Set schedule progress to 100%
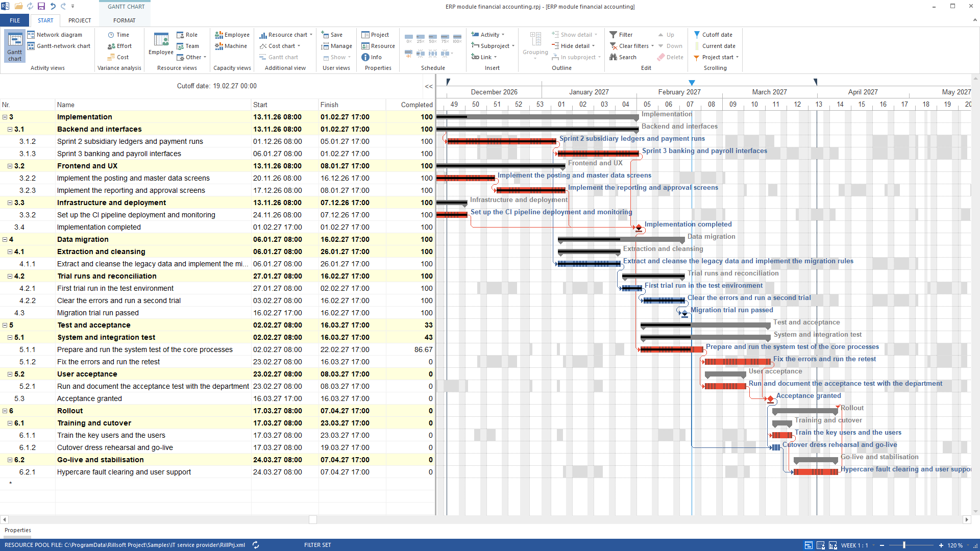The image size is (980, 551). 457,38
